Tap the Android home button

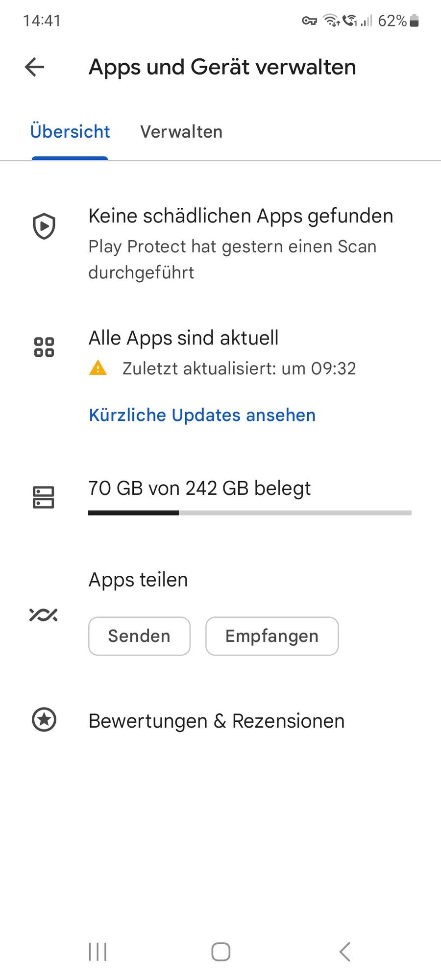pyautogui.click(x=221, y=952)
